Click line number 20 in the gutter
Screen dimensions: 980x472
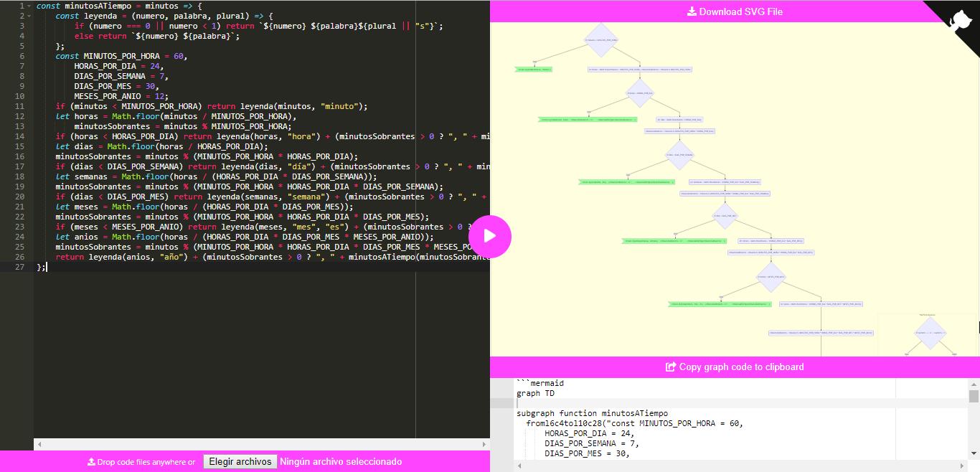[19, 197]
